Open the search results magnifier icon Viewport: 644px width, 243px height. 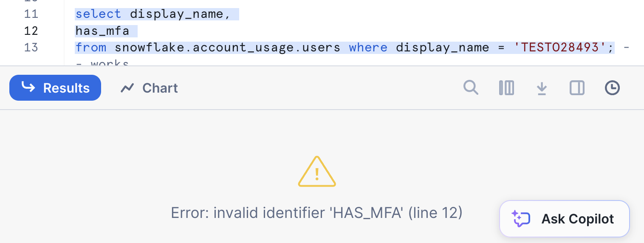(x=471, y=88)
